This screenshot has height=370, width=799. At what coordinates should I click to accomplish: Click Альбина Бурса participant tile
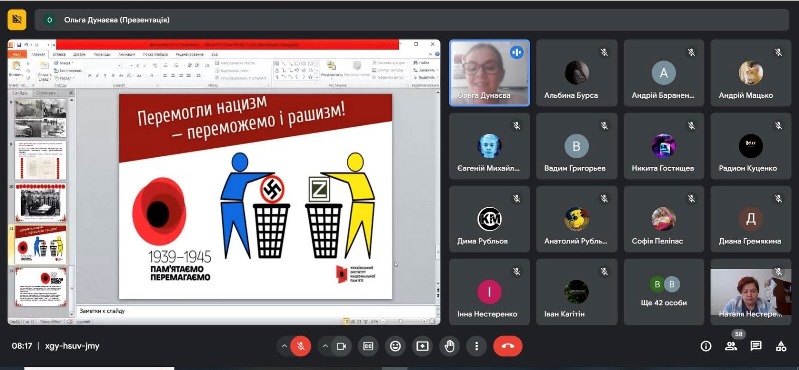tap(576, 73)
